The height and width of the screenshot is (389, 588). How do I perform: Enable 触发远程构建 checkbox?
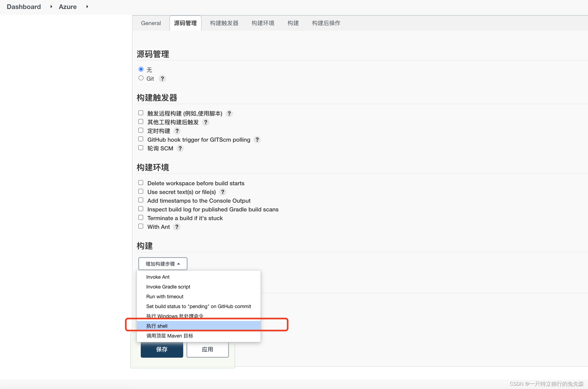(x=141, y=113)
